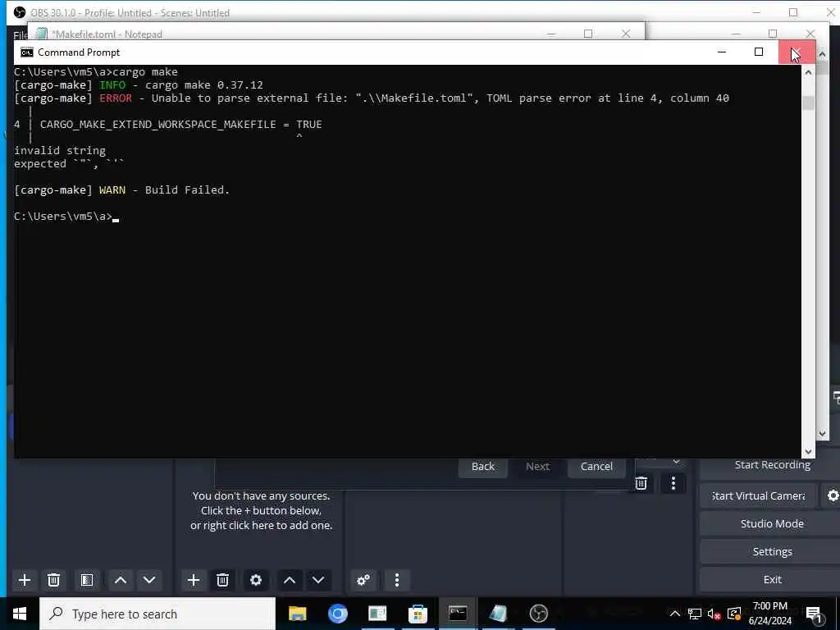Move source down arrow in Sources panel

pos(318,580)
